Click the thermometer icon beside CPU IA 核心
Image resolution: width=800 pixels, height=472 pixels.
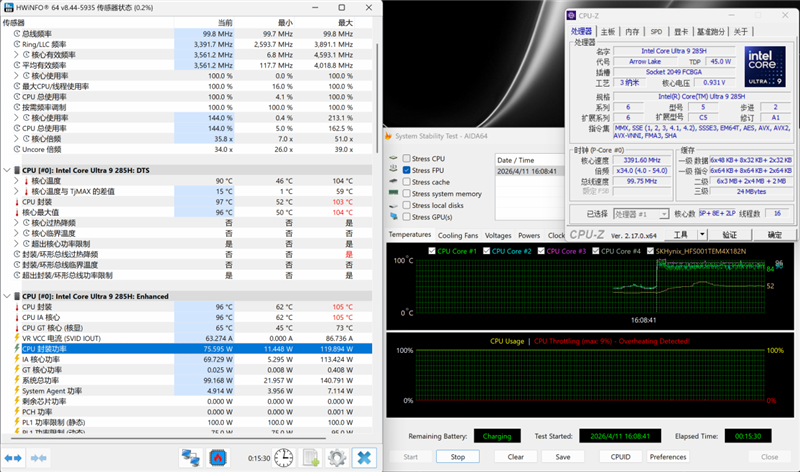(x=17, y=317)
